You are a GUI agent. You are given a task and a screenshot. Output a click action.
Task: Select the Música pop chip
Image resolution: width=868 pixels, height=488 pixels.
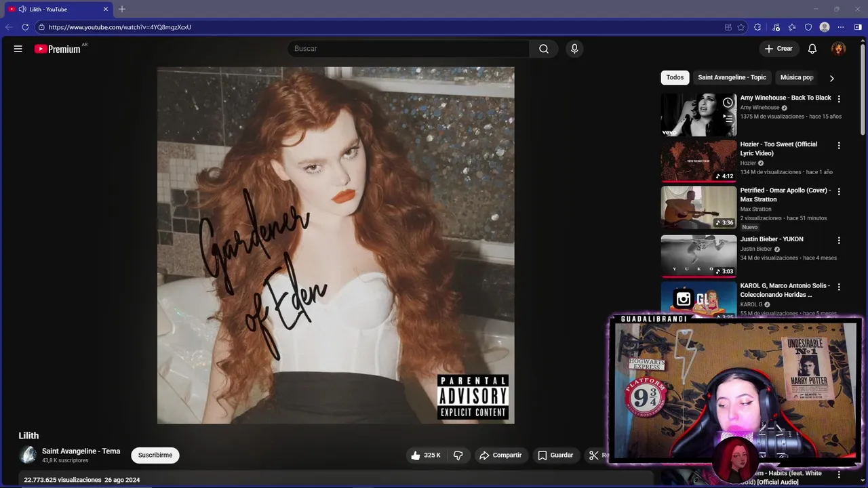[x=797, y=77]
